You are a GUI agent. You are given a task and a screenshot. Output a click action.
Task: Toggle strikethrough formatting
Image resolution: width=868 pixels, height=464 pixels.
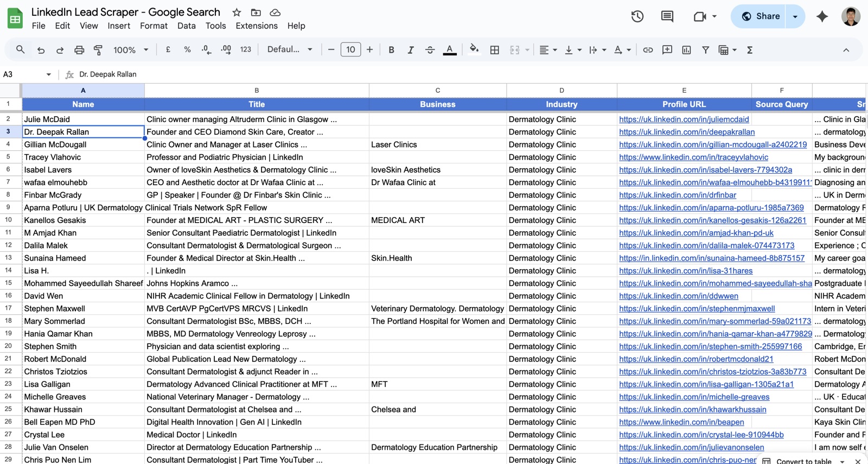point(430,50)
